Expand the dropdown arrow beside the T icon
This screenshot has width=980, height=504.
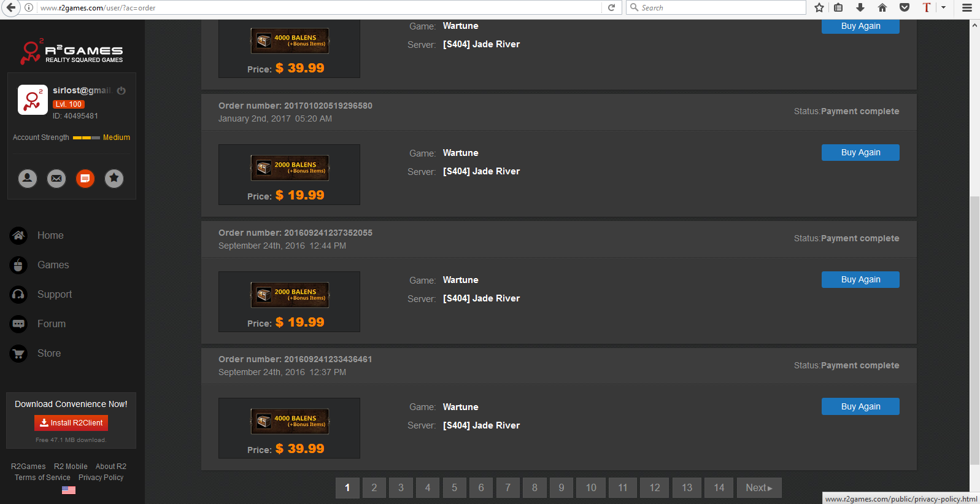coord(943,8)
